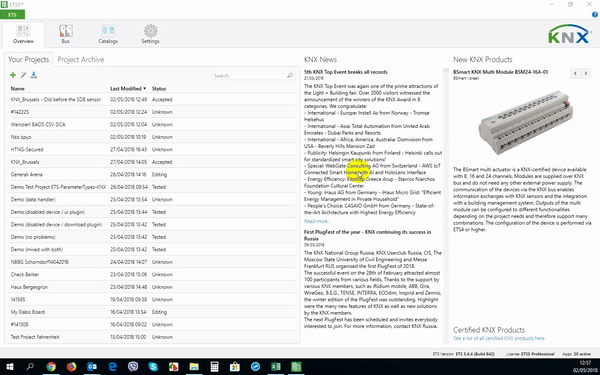600x375 pixels.
Task: Select project Demo (mixed with both)
Action: pos(152,249)
